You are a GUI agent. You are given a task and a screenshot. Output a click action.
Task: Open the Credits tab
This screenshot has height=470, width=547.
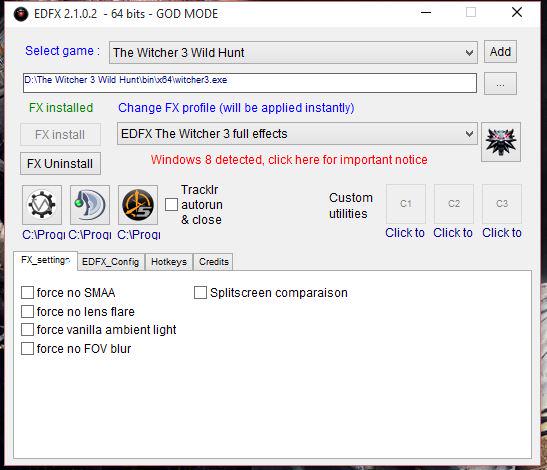click(x=213, y=262)
